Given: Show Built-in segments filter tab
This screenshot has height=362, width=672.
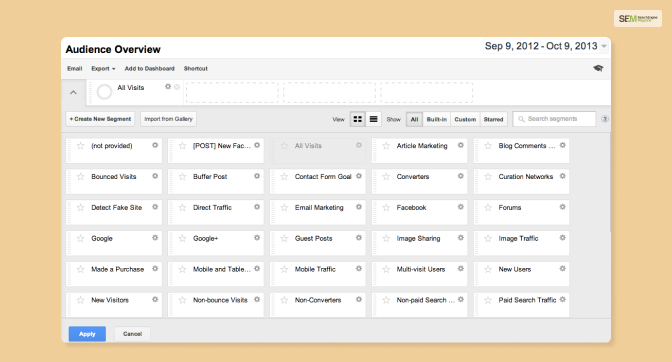Looking at the screenshot, I should tap(437, 119).
